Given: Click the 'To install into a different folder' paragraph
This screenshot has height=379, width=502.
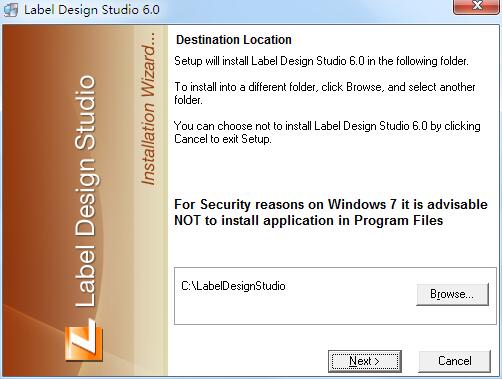Looking at the screenshot, I should [325, 94].
